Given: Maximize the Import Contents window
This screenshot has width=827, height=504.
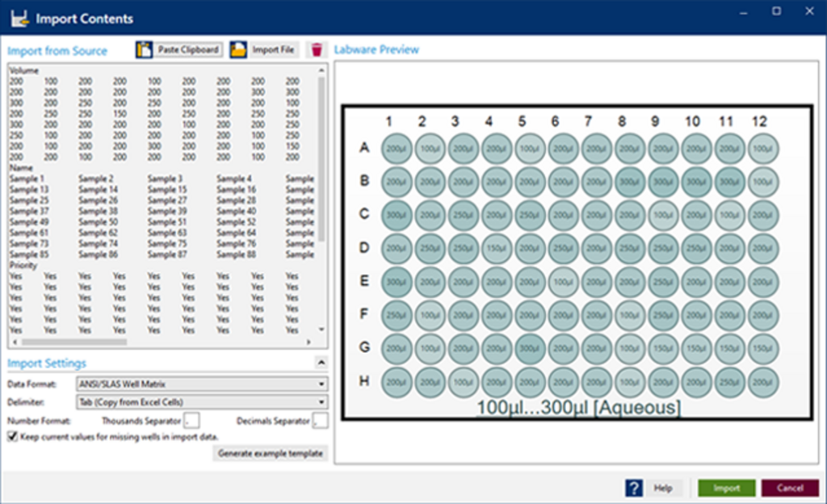Looking at the screenshot, I should tap(776, 11).
